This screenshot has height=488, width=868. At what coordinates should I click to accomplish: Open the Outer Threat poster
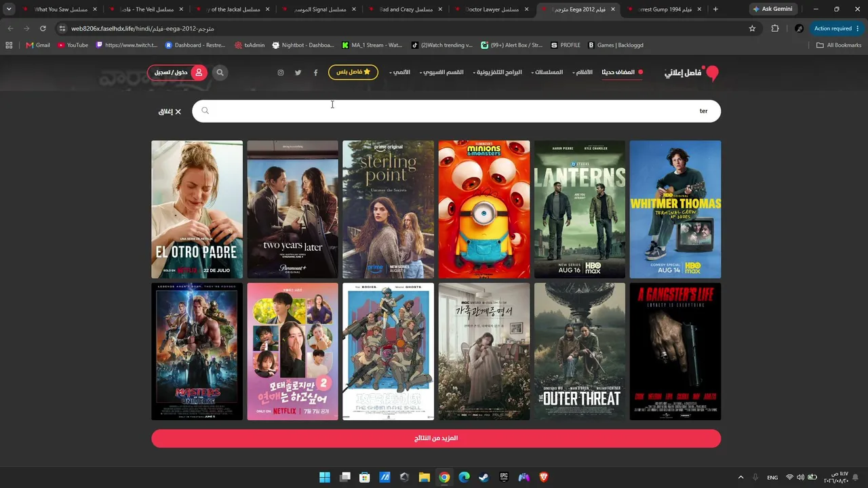point(580,352)
